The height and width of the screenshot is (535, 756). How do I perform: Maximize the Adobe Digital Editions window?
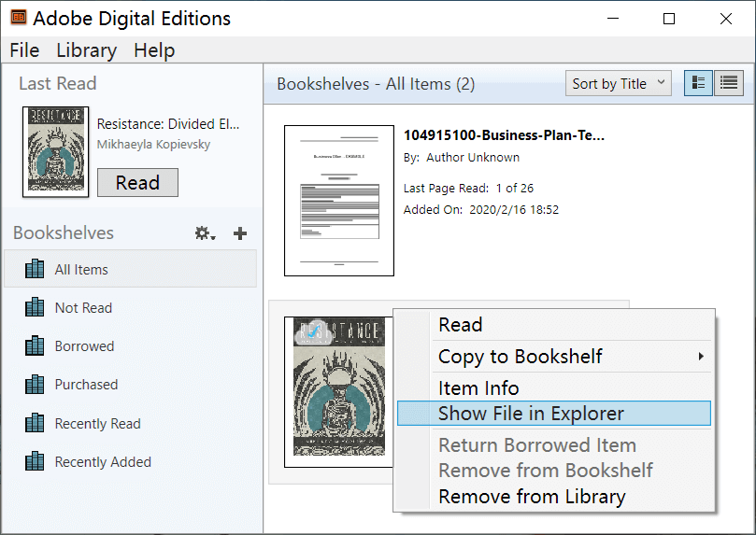[x=669, y=19]
